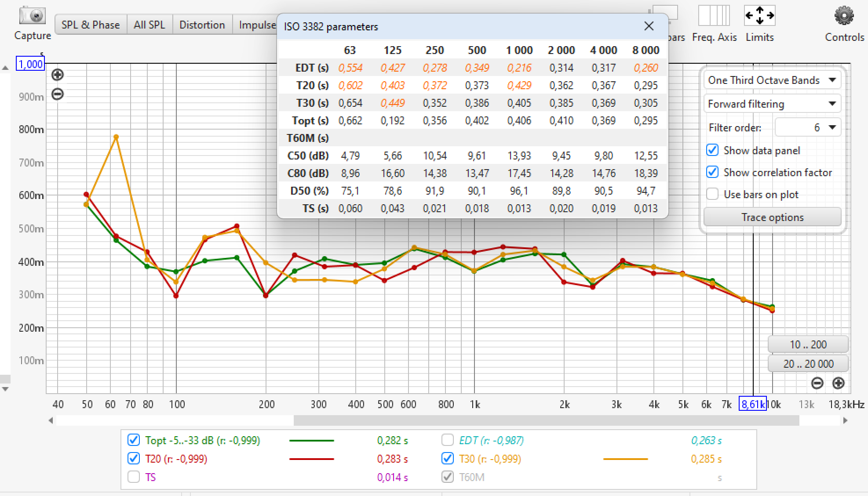Click Trace options button

coord(772,217)
